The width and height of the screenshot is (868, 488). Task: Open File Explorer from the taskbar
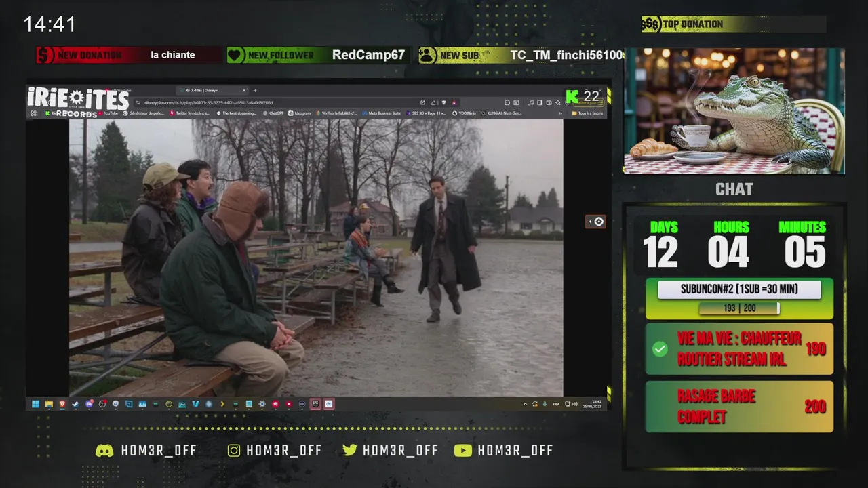(49, 404)
